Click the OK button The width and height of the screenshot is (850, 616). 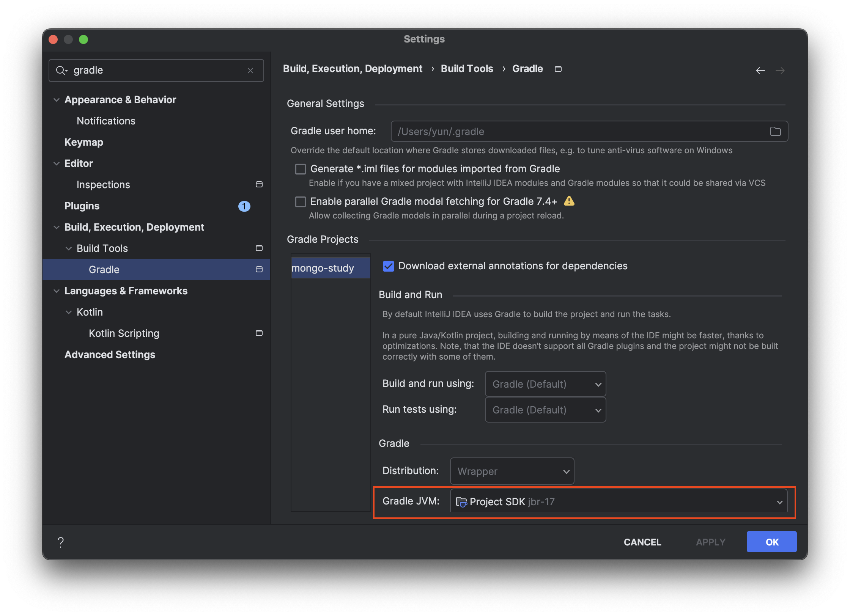point(771,542)
